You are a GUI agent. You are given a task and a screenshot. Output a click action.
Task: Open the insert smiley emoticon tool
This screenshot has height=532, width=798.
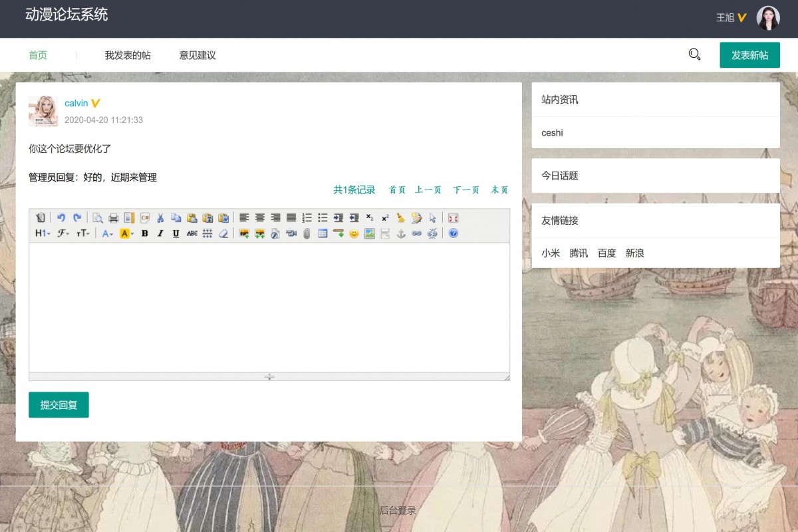[x=353, y=233]
